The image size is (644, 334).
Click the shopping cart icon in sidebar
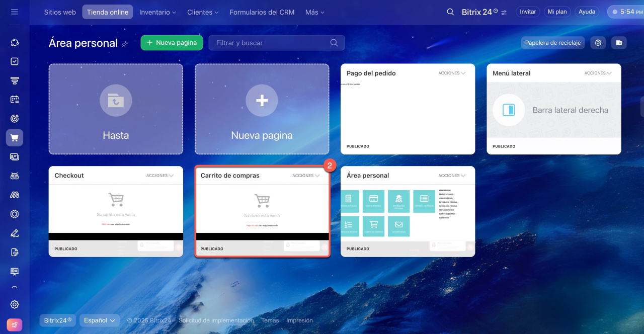point(15,138)
